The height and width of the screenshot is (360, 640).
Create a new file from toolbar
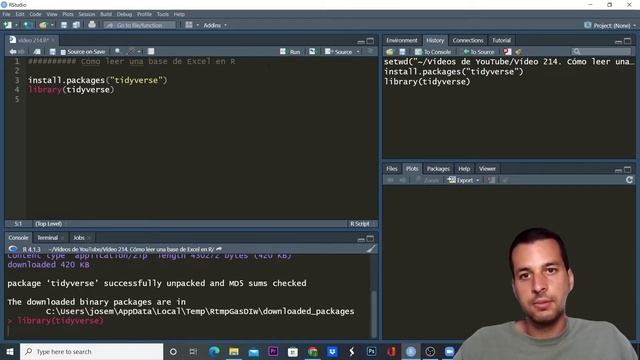pos(8,25)
